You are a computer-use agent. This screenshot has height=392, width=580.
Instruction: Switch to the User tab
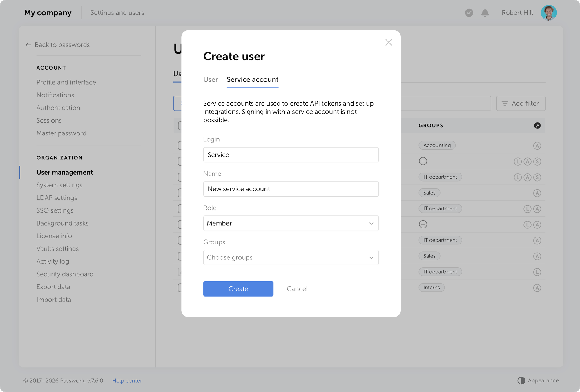click(211, 79)
